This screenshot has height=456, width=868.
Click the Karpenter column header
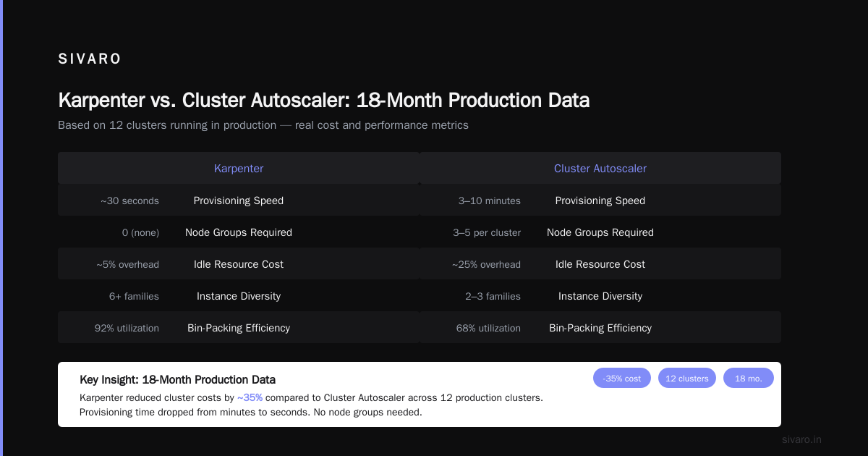(239, 168)
